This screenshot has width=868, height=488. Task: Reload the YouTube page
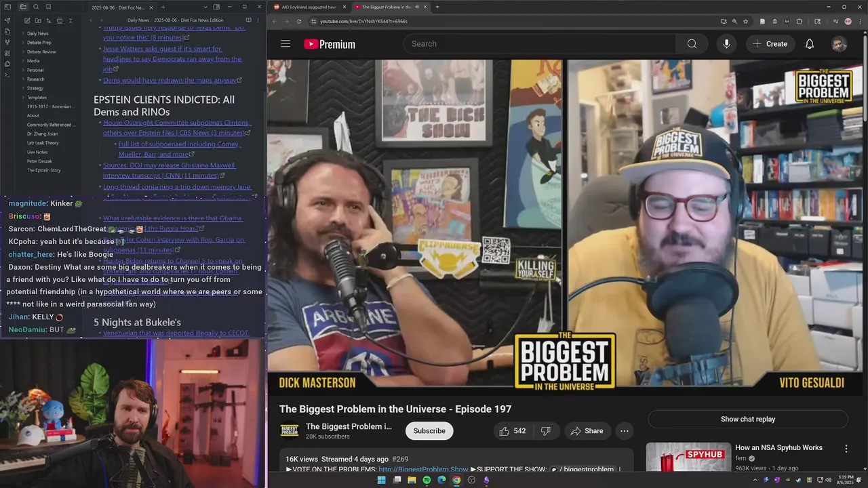[x=299, y=21]
